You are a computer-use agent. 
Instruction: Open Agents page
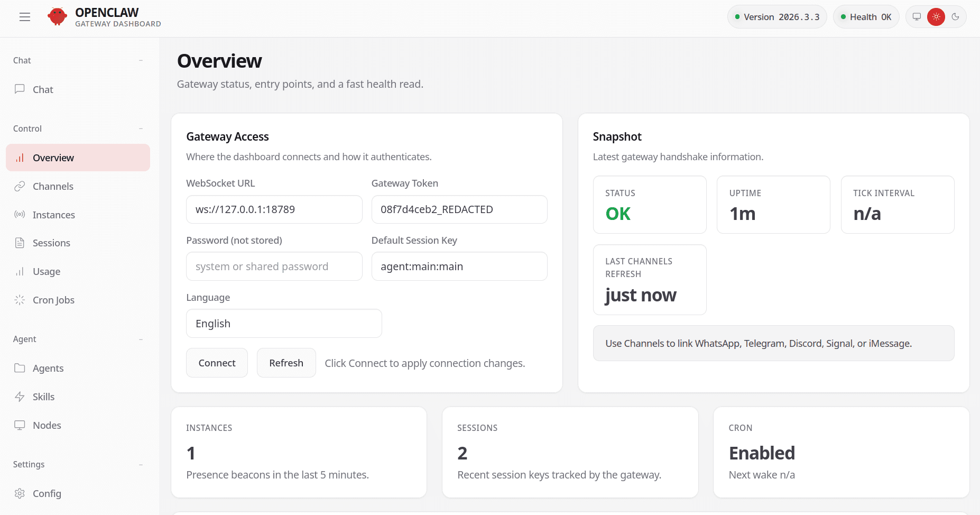pyautogui.click(x=78, y=368)
